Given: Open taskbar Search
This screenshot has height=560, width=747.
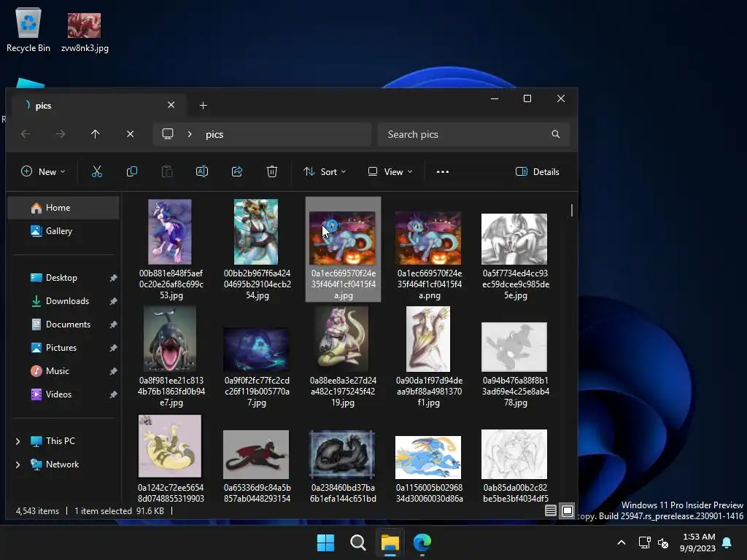Looking at the screenshot, I should coord(357,542).
